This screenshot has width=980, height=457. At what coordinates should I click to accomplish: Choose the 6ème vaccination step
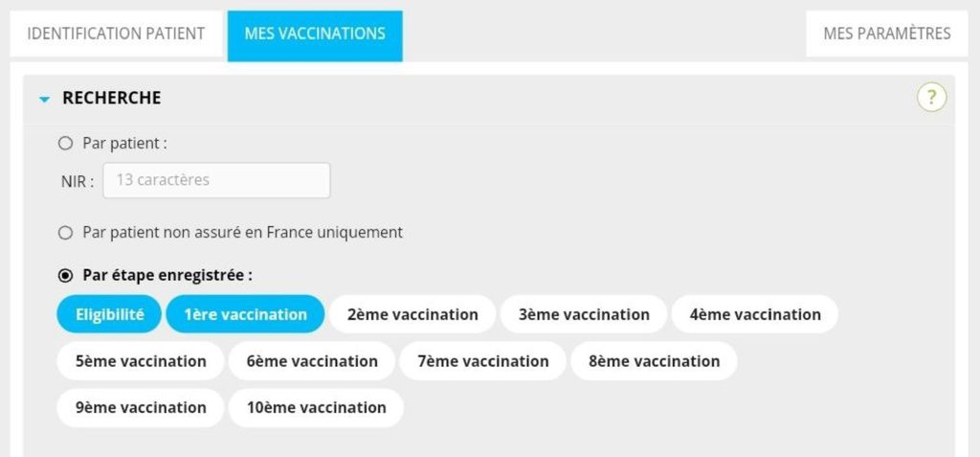tap(312, 361)
